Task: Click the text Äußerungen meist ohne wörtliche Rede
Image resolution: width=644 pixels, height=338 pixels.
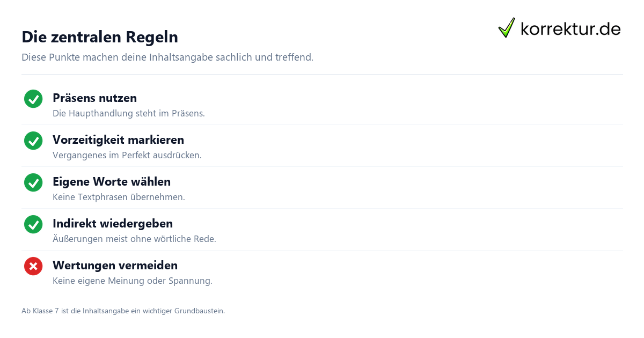Action: (x=134, y=239)
